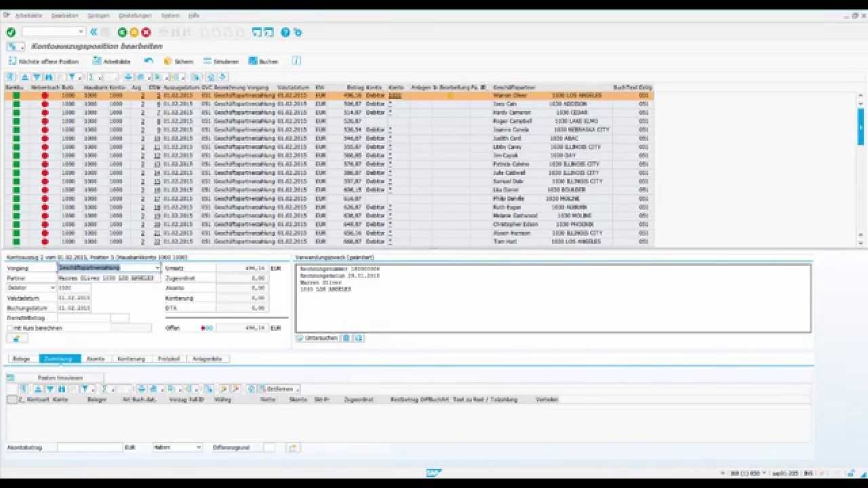Expand filter dropdown arrow in upper grid toolbar
Screen dimensions: 868x488
point(81,77)
